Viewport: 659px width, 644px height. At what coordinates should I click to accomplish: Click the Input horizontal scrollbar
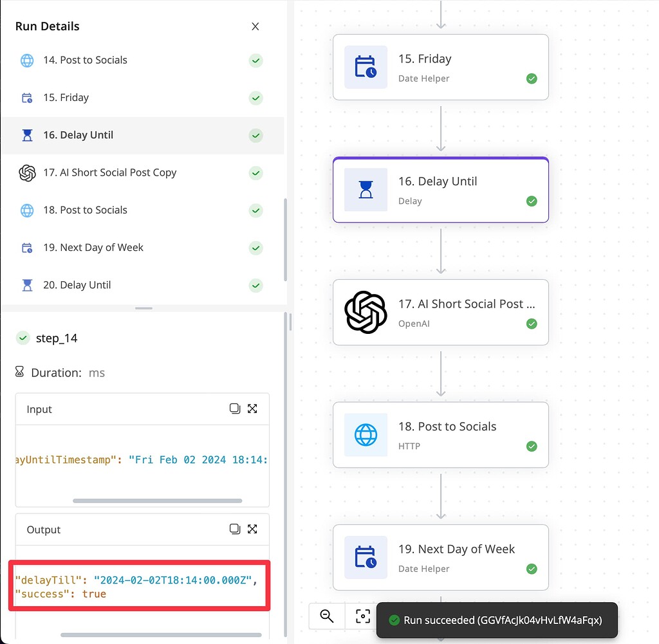157,501
